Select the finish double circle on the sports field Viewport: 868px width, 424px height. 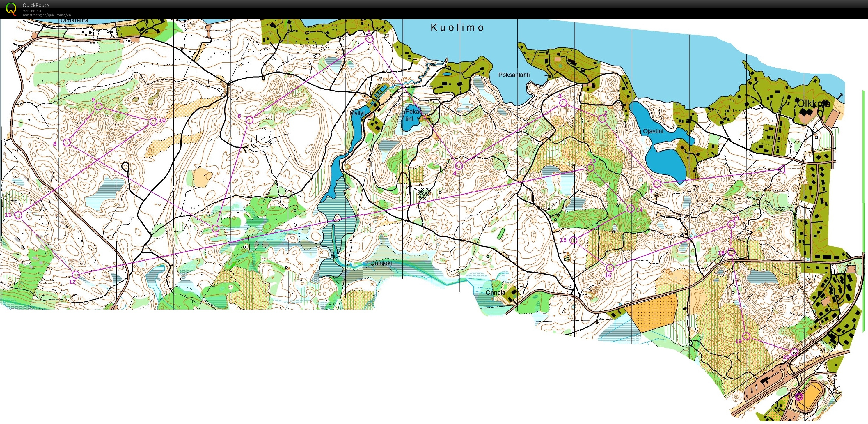click(799, 397)
